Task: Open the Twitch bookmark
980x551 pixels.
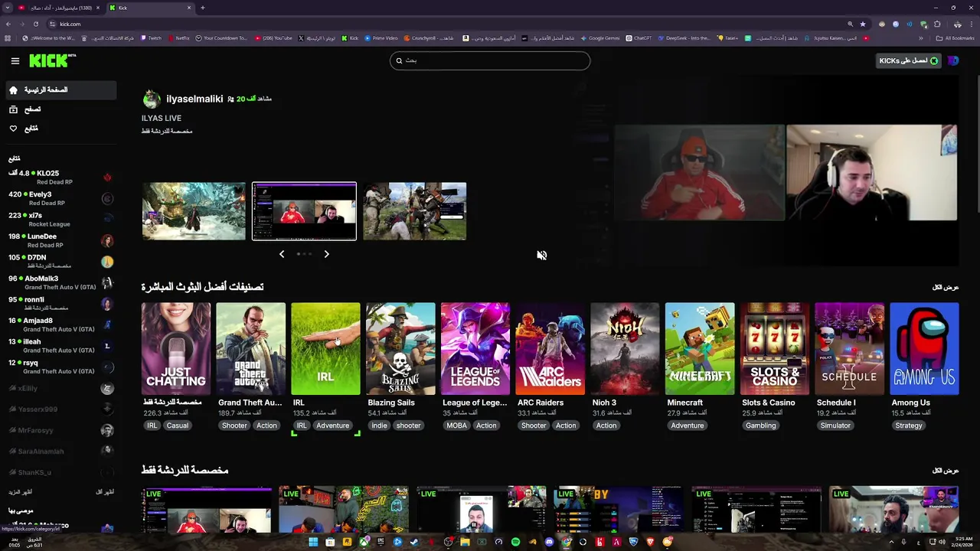Action: click(151, 37)
